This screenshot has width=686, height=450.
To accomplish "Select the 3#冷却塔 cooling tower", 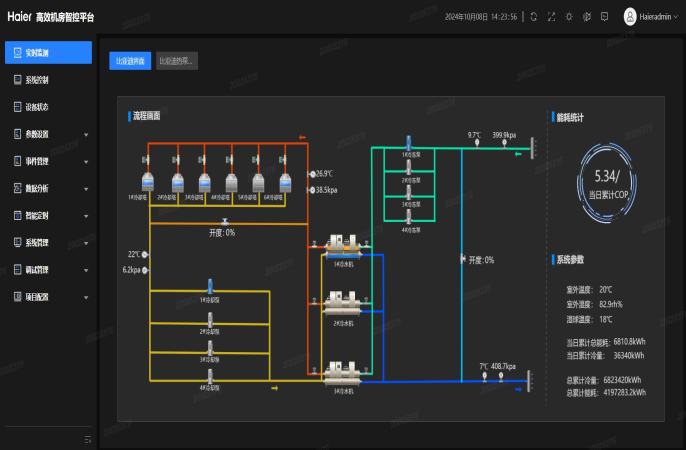I will click(x=204, y=182).
